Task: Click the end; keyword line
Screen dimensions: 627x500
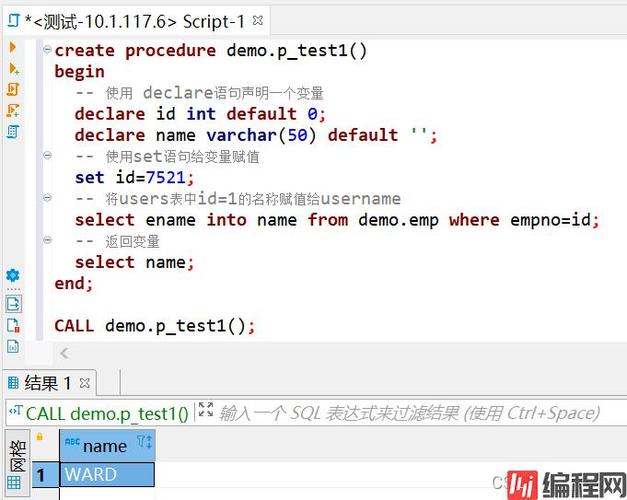Action: 74,284
